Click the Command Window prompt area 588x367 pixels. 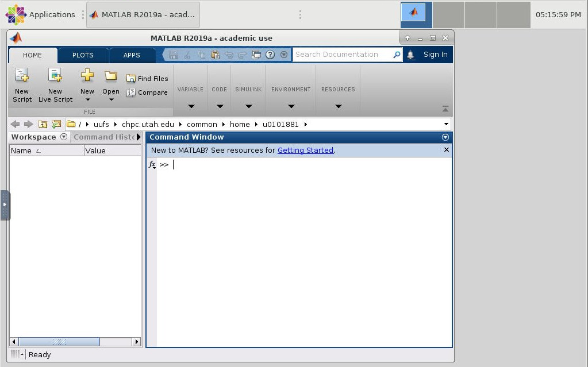point(303,252)
